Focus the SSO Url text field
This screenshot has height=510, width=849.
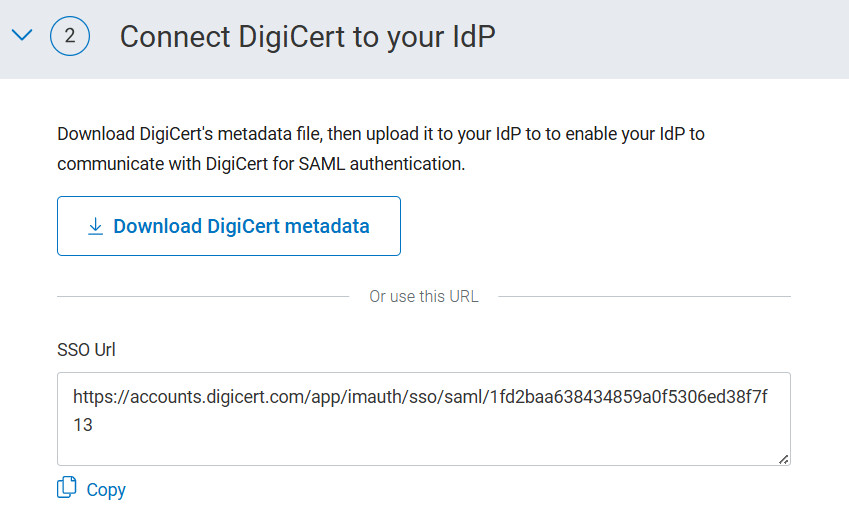point(423,418)
